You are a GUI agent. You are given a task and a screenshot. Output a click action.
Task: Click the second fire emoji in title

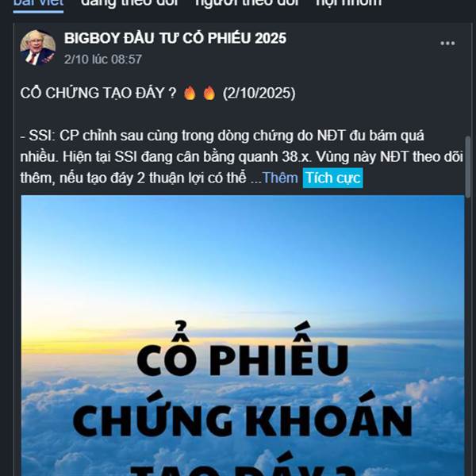[209, 93]
